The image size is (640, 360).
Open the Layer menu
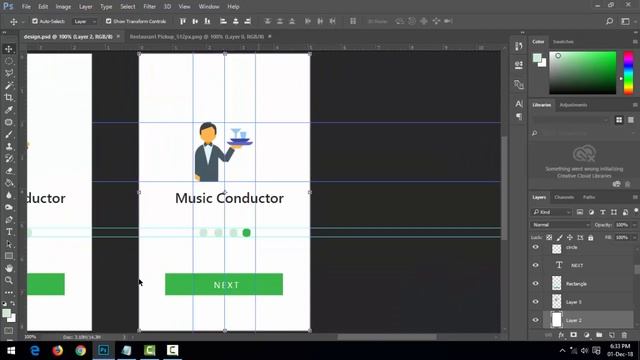click(x=85, y=7)
